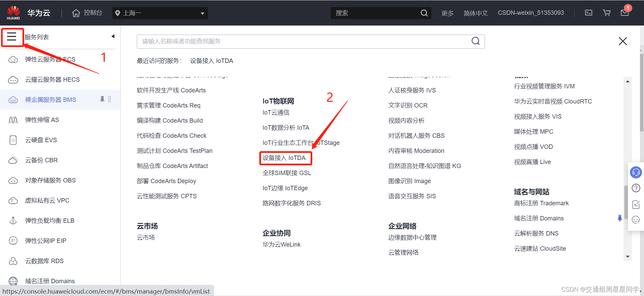Screen dimensions: 644x296
Task: Open 华为云WeLink
Action: (281, 245)
